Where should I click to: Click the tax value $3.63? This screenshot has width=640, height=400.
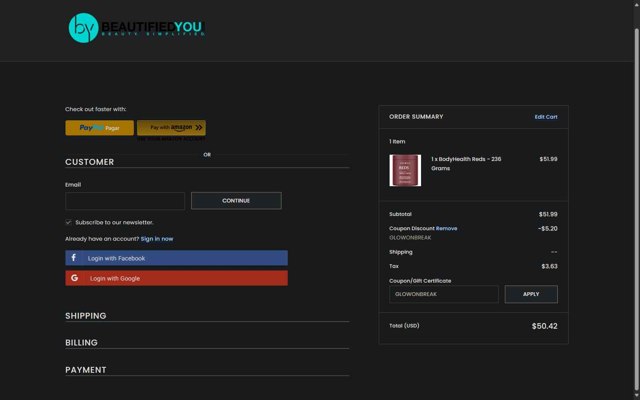tap(549, 267)
